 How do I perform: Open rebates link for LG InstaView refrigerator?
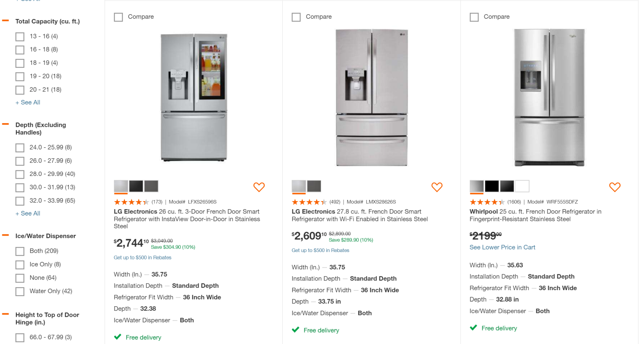[142, 258]
